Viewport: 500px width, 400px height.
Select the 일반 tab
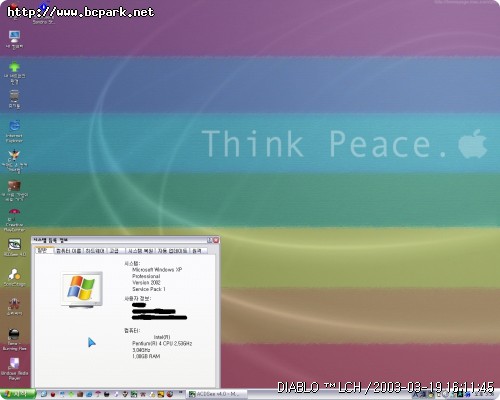click(x=43, y=250)
